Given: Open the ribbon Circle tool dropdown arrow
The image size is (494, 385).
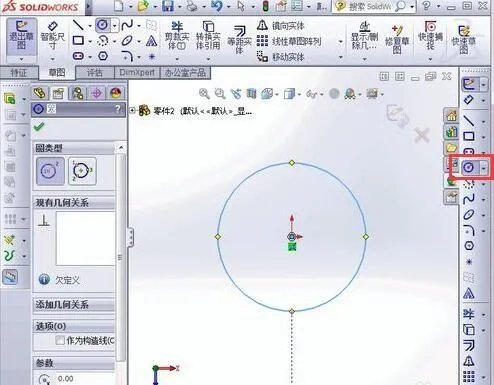Looking at the screenshot, I should coord(115,25).
